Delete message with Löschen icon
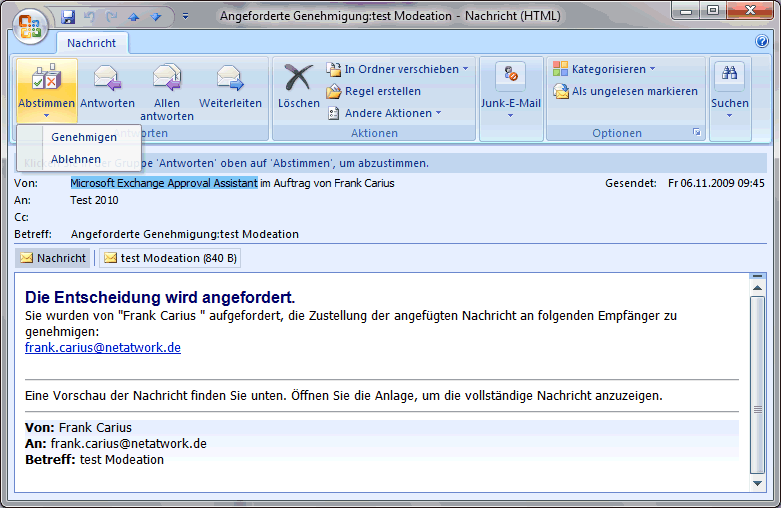Screen dimensions: 781x508 click(x=298, y=85)
